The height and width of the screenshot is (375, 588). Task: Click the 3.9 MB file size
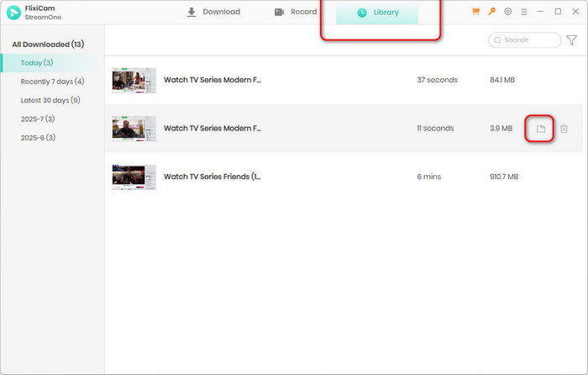coord(501,129)
